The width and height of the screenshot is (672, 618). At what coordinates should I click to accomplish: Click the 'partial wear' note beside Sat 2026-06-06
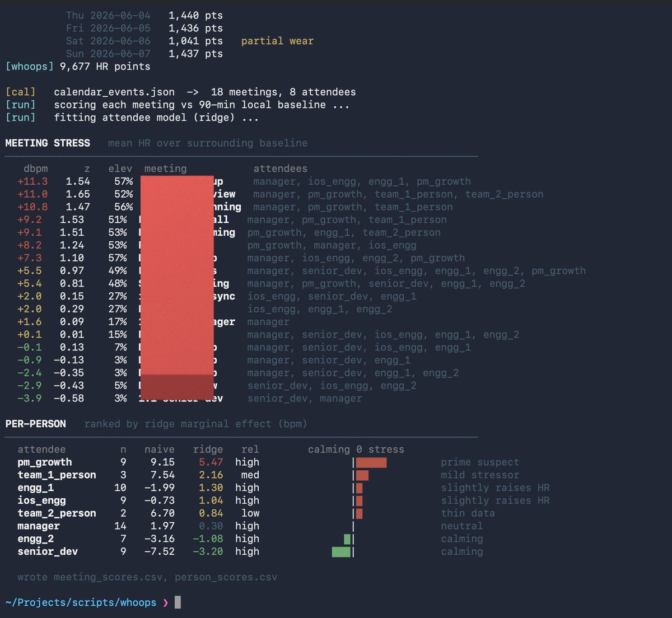[277, 41]
